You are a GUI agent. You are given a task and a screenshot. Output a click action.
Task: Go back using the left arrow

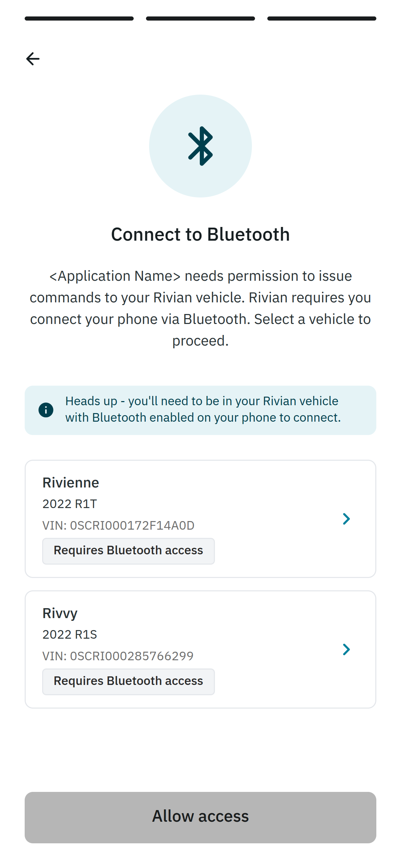[33, 59]
